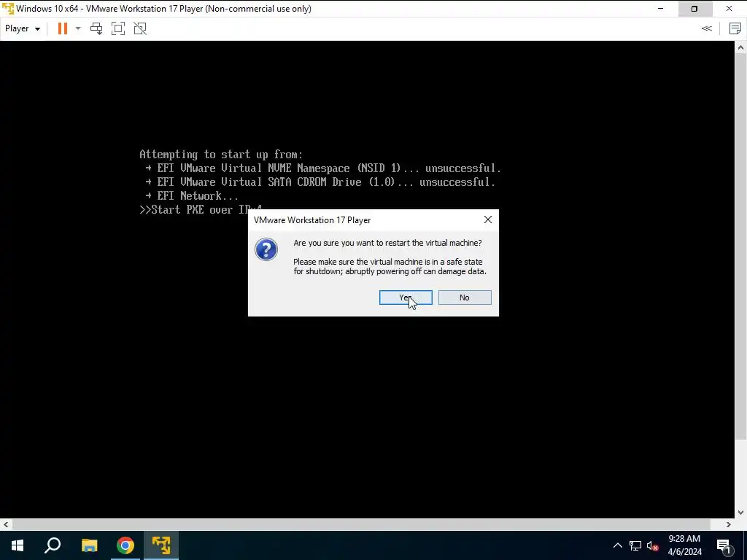Send Ctrl+Alt+Del to the virtual machine
Viewport: 747px width, 560px height.
coord(96,28)
